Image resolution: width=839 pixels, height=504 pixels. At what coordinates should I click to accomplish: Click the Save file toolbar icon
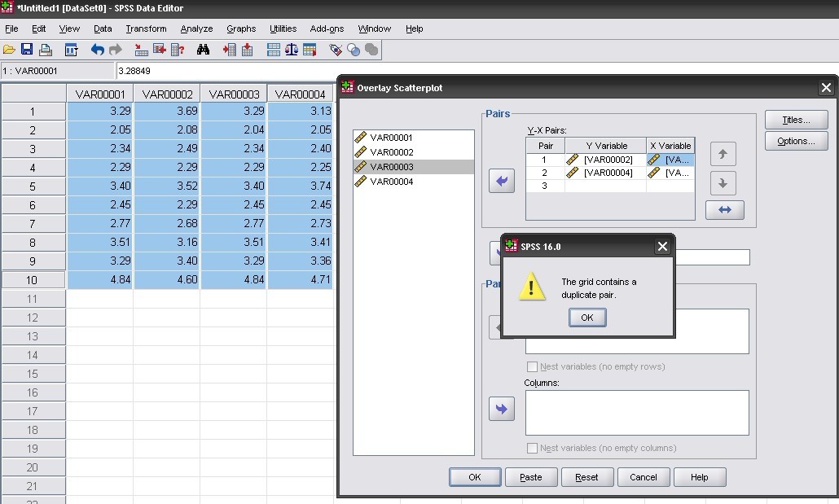click(27, 50)
